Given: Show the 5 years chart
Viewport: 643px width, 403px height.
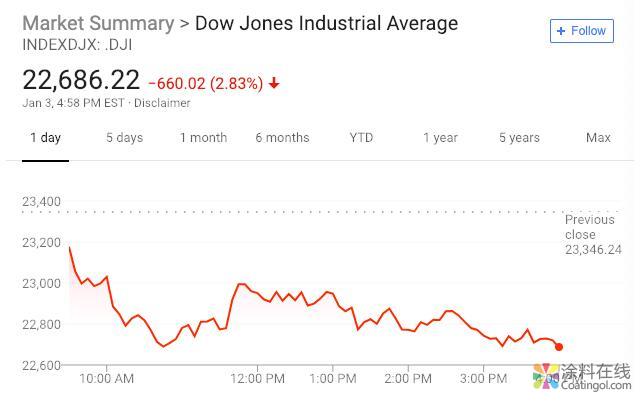Looking at the screenshot, I should 519,138.
